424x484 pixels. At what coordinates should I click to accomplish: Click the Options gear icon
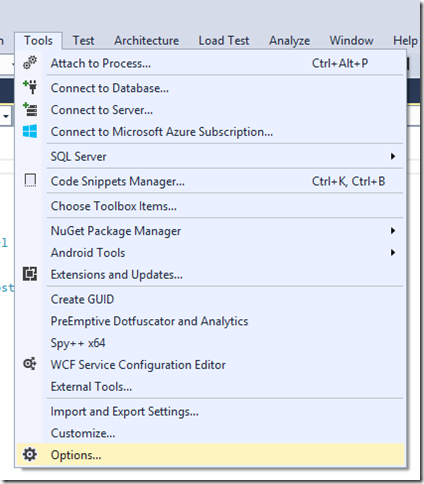tap(30, 455)
